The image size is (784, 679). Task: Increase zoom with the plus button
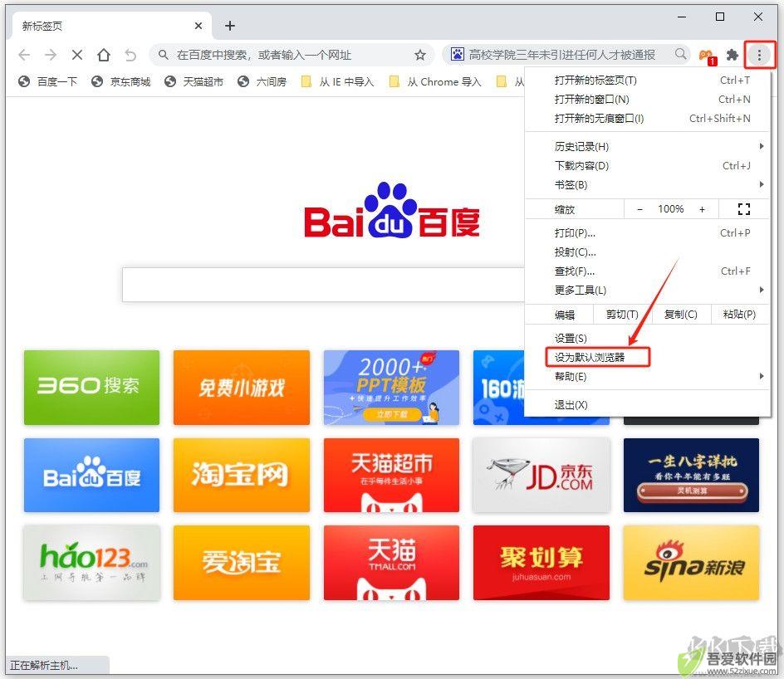coord(702,209)
